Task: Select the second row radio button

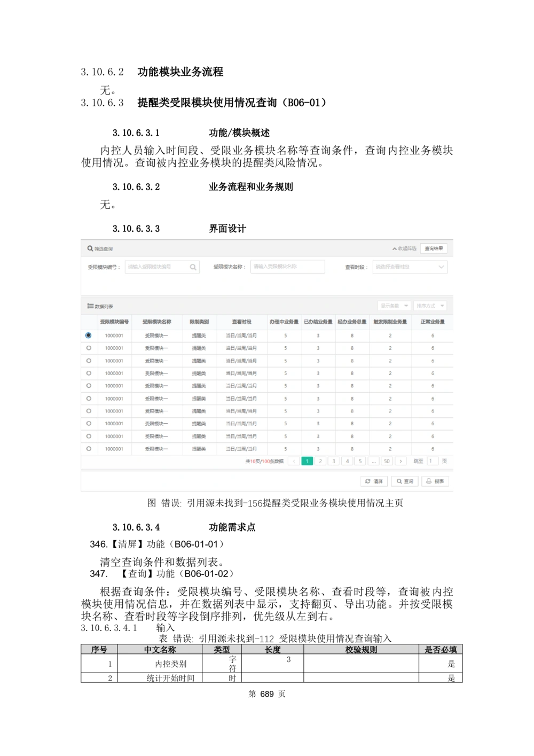Action: click(x=89, y=348)
